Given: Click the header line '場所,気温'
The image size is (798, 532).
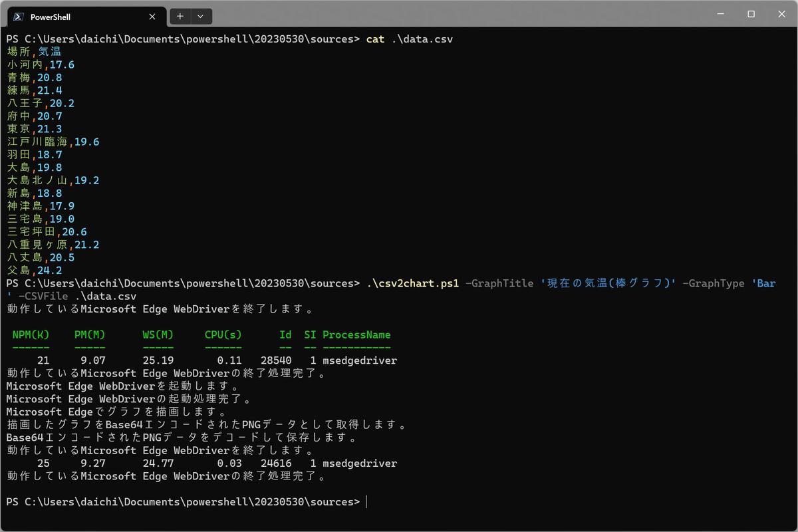Looking at the screenshot, I should click(34, 51).
